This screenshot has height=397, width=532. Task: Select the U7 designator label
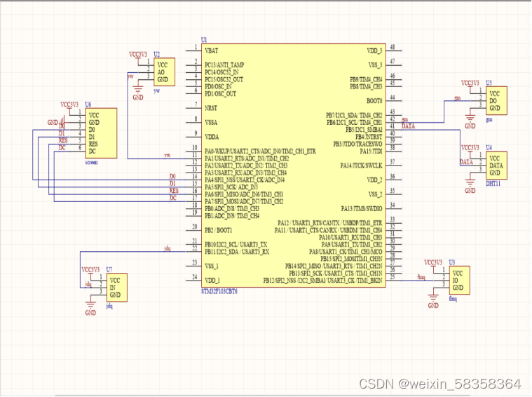click(x=109, y=269)
